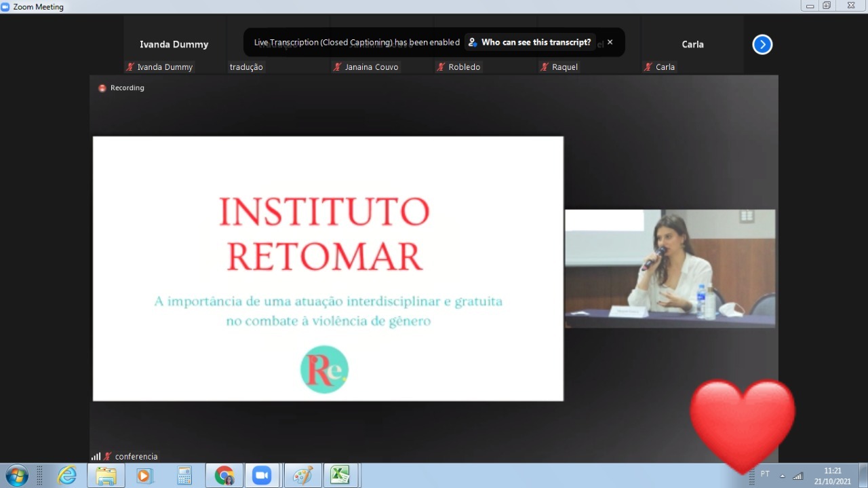868x488 pixels.
Task: Click the "Zoom Meeting" title bar text
Action: pyautogui.click(x=39, y=7)
